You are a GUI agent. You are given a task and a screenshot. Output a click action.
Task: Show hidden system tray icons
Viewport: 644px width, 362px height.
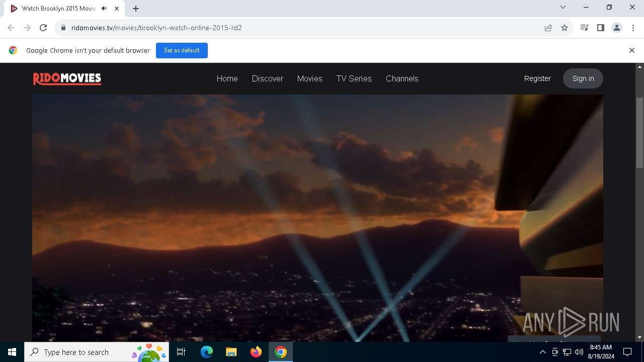click(x=542, y=352)
